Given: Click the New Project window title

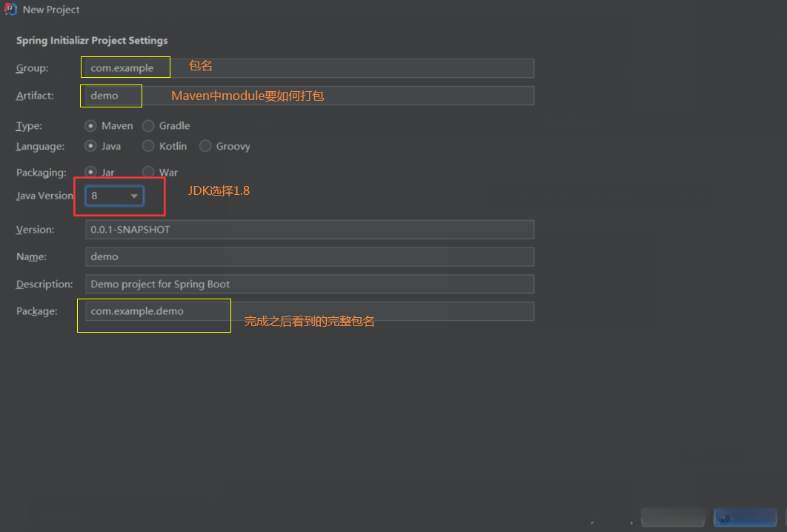Looking at the screenshot, I should [x=51, y=10].
